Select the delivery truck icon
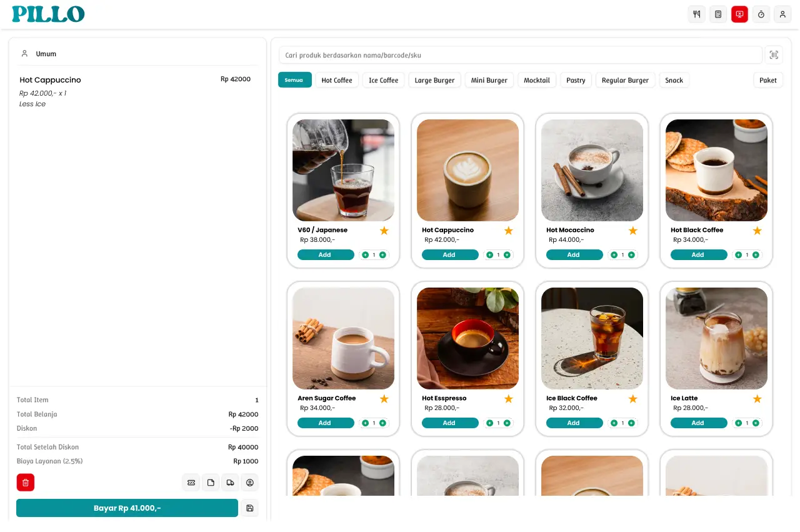The height and width of the screenshot is (532, 800). tap(230, 482)
